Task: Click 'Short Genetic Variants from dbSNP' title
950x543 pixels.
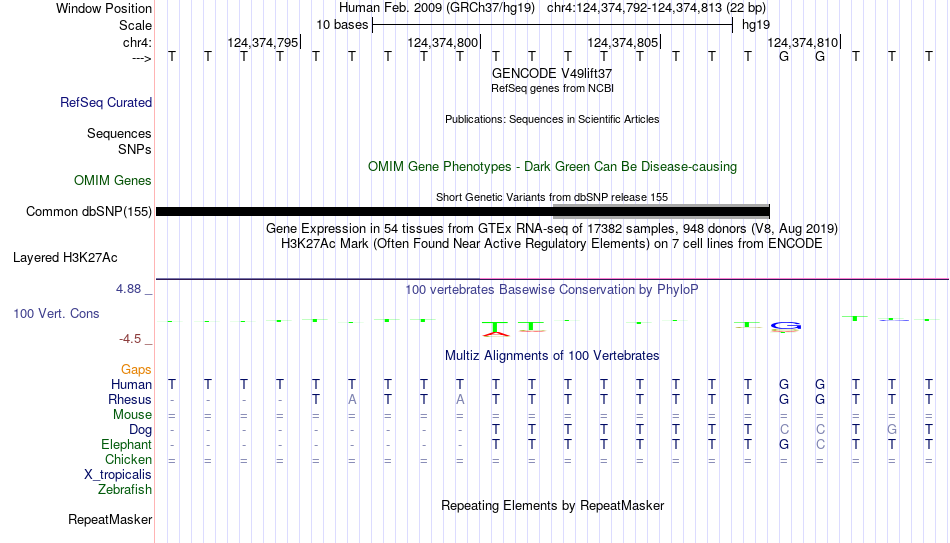Action: (x=552, y=197)
